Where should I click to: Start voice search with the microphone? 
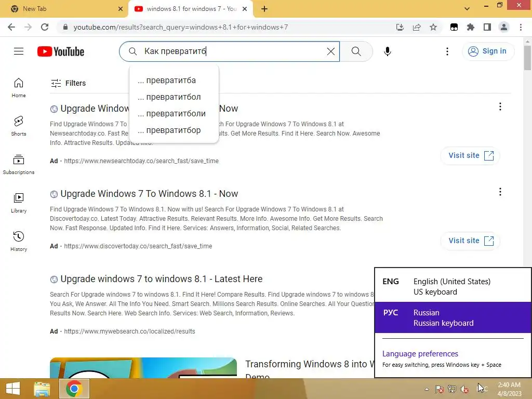[388, 51]
